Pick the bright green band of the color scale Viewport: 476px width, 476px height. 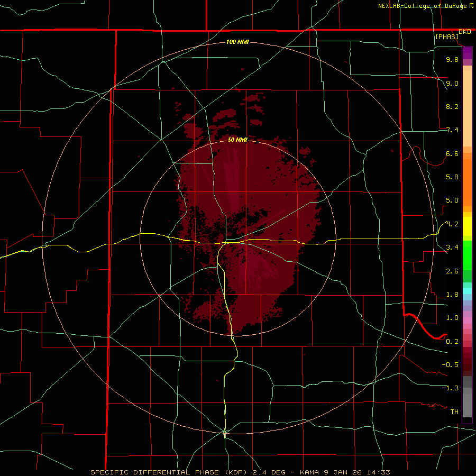point(467,255)
